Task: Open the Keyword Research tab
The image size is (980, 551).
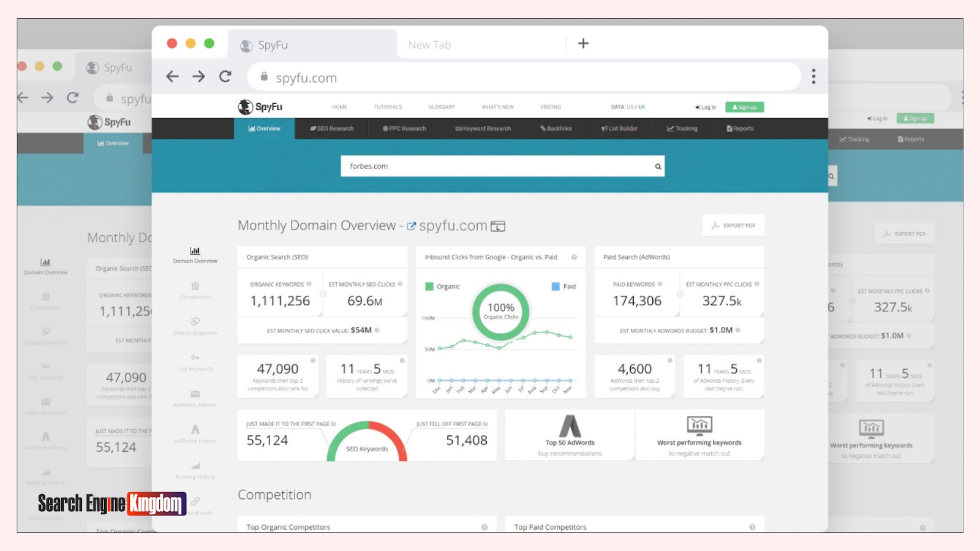Action: (x=483, y=129)
